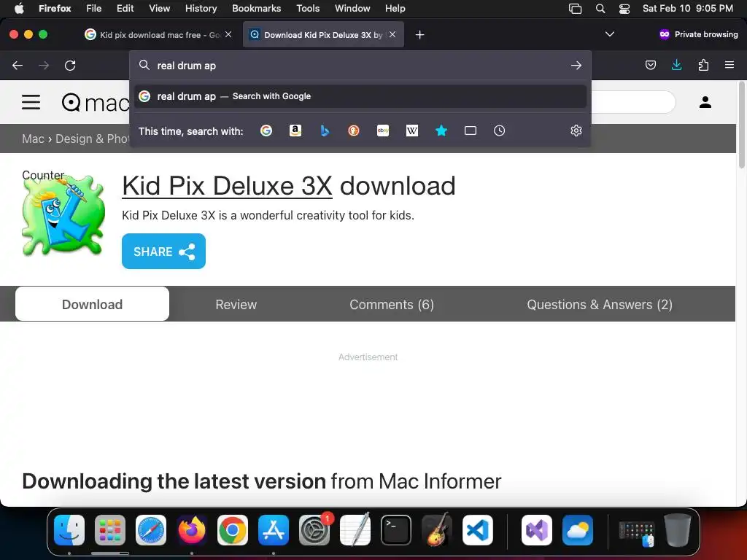The image size is (747, 560).
Task: Open App Store from the Dock
Action: pos(274,530)
